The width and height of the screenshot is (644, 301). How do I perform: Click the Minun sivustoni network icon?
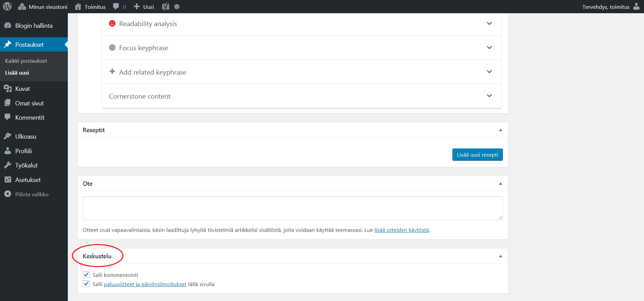pyautogui.click(x=22, y=6)
